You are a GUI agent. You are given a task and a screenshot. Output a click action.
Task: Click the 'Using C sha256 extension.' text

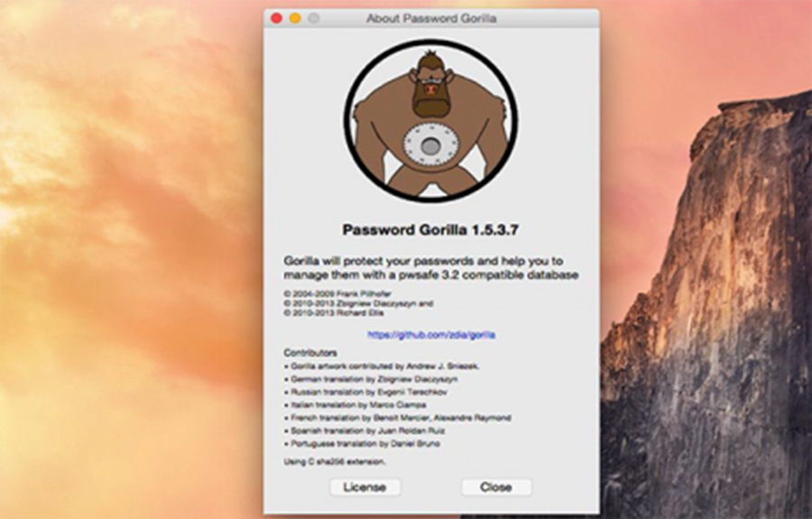[335, 461]
